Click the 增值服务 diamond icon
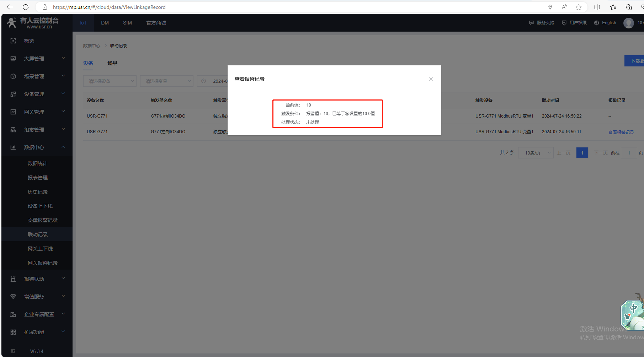 13,297
